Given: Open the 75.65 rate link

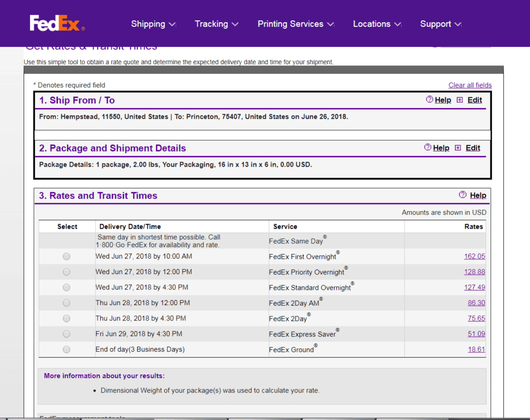Looking at the screenshot, I should click(476, 318).
